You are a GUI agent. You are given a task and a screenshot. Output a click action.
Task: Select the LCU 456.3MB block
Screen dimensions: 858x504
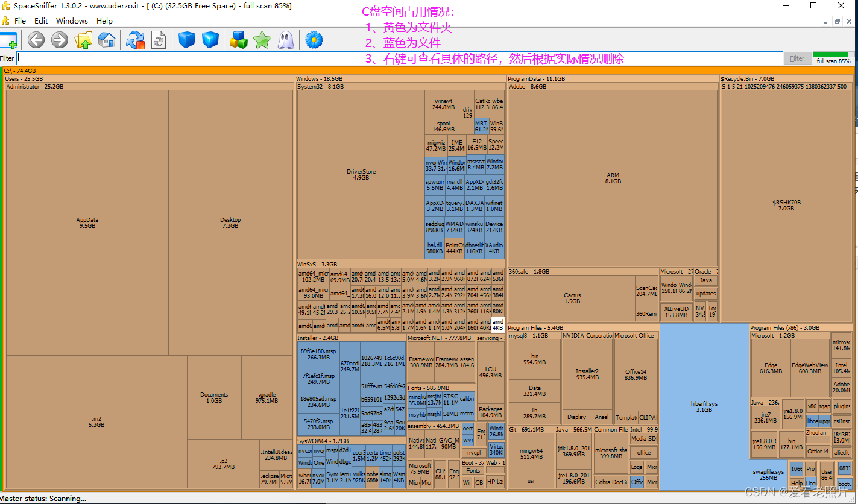(491, 372)
